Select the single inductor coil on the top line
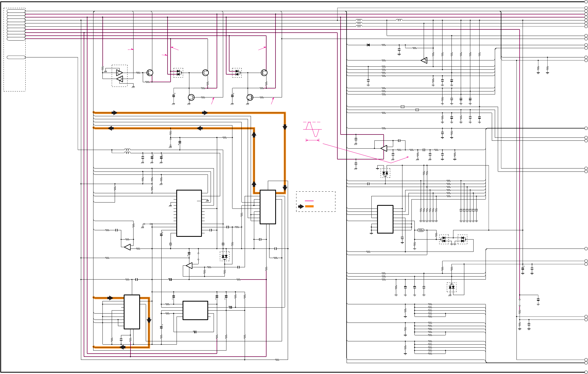The width and height of the screenshot is (588, 374). (399, 20)
